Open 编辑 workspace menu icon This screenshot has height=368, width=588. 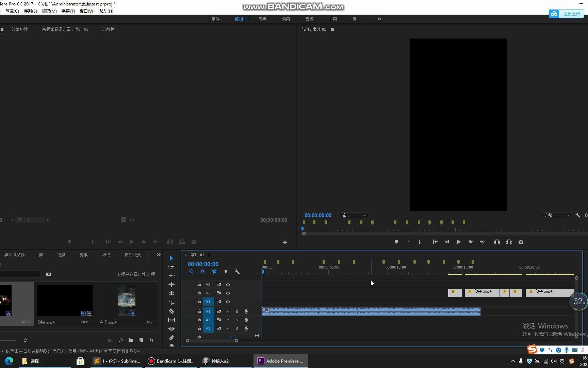click(249, 19)
